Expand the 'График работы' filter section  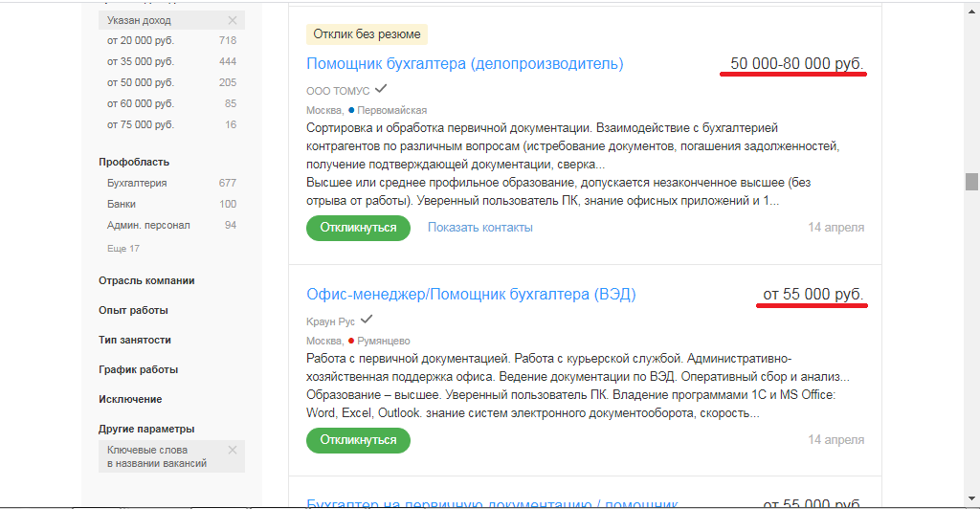click(x=138, y=369)
